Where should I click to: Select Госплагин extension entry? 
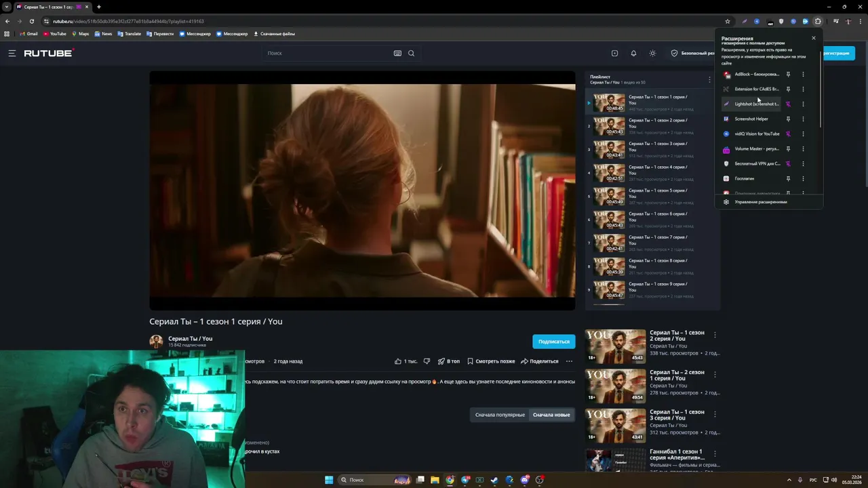(751, 179)
